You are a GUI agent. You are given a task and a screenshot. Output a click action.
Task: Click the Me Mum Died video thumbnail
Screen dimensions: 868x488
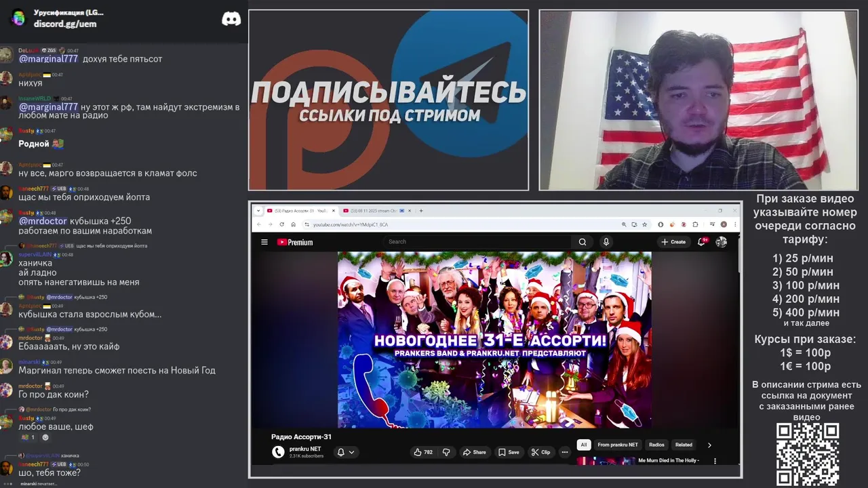point(606,461)
